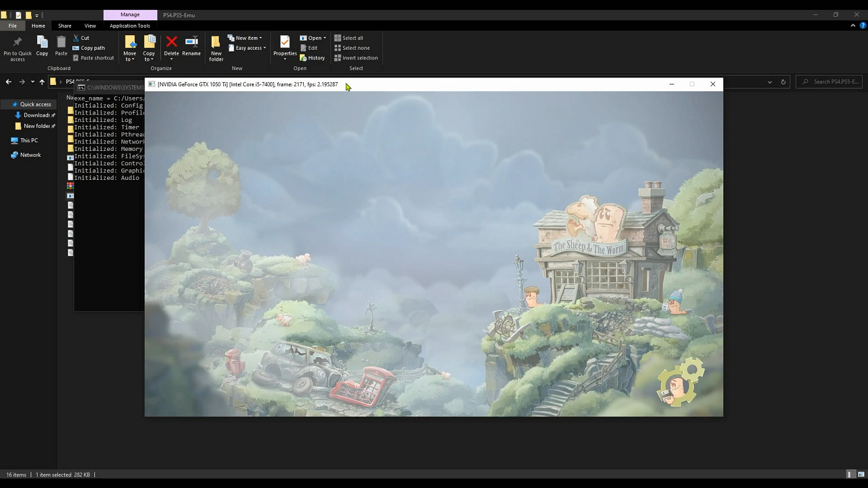Click the Copy icon in the Clipboard group

coord(42,42)
